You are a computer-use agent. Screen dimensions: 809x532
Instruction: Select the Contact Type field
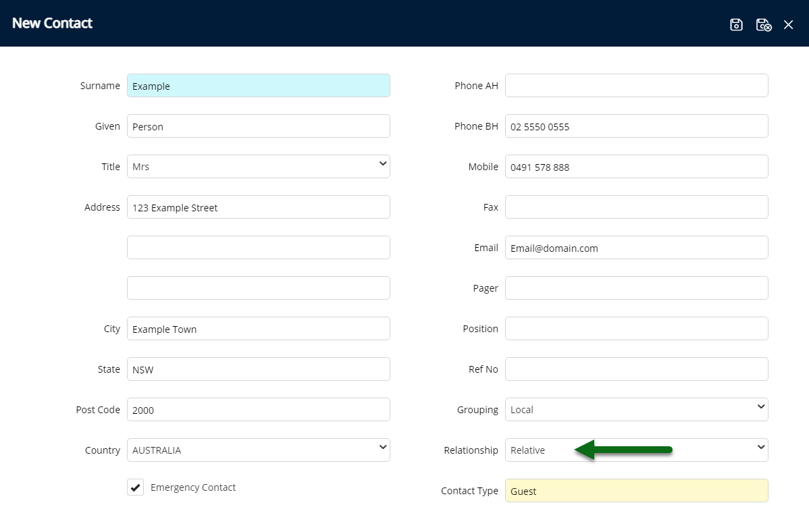636,491
